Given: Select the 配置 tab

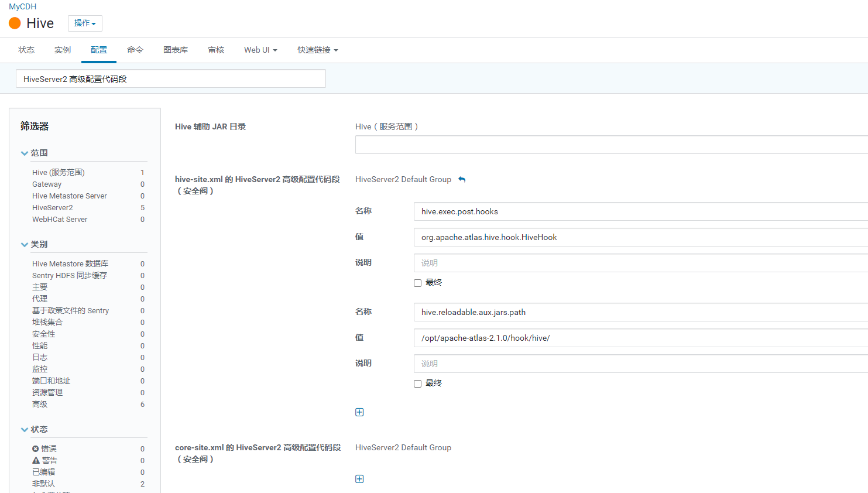Looking at the screenshot, I should coord(99,50).
